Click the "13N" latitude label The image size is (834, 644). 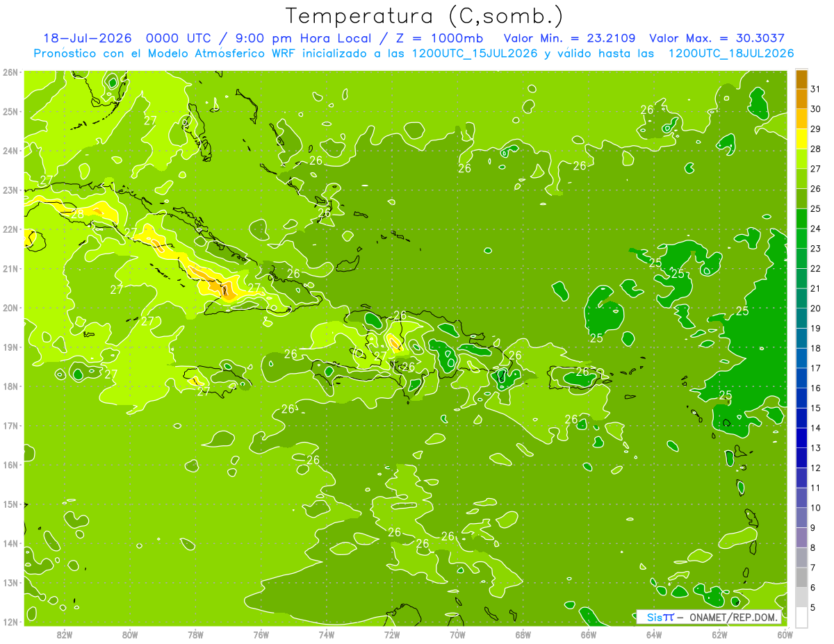click(x=11, y=583)
